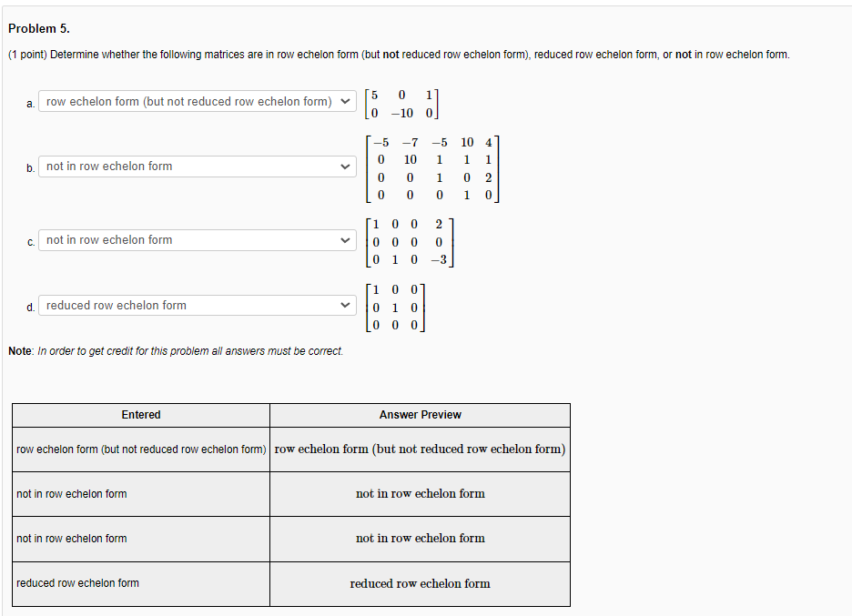Click the matrix shown beside answer a
The width and height of the screenshot is (852, 616).
(401, 103)
